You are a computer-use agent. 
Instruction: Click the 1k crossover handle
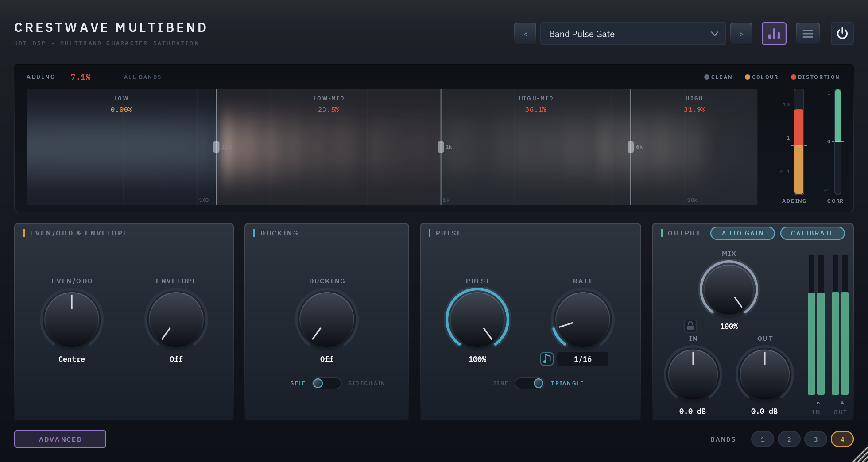(x=441, y=147)
